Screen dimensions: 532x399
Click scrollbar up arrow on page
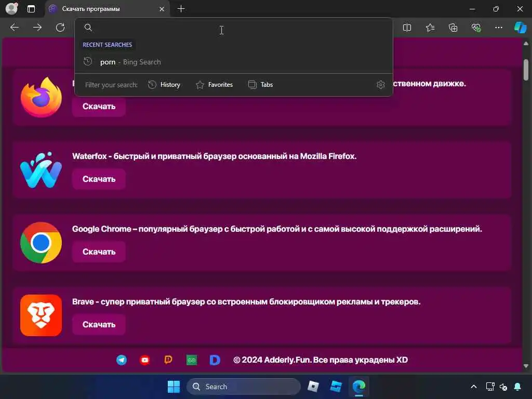pos(526,44)
